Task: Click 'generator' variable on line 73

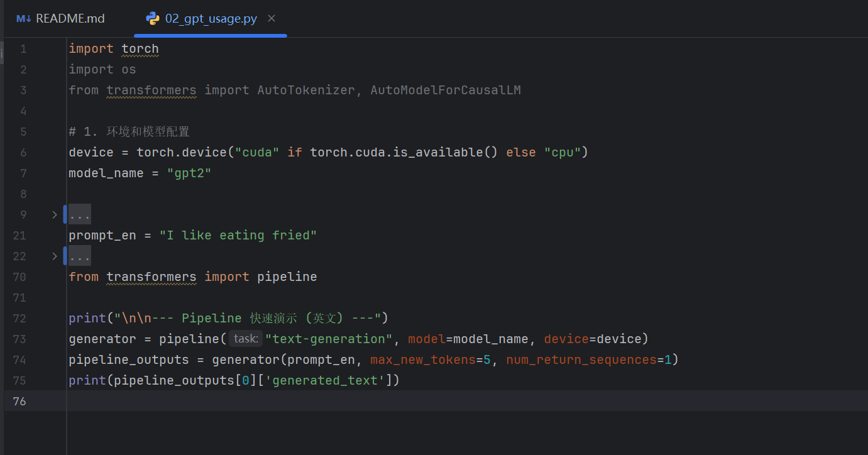Action: [x=102, y=339]
